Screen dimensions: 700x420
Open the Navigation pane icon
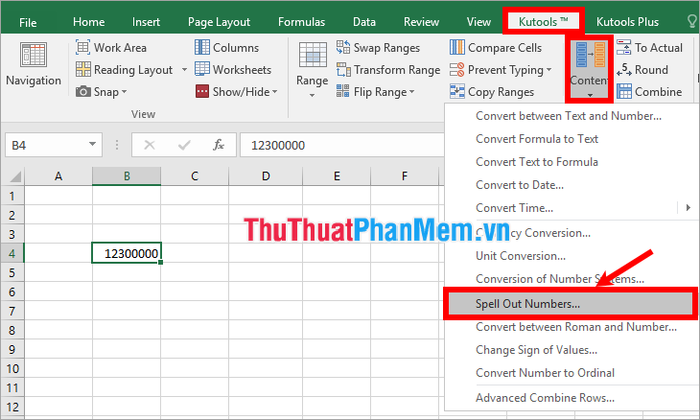click(33, 55)
